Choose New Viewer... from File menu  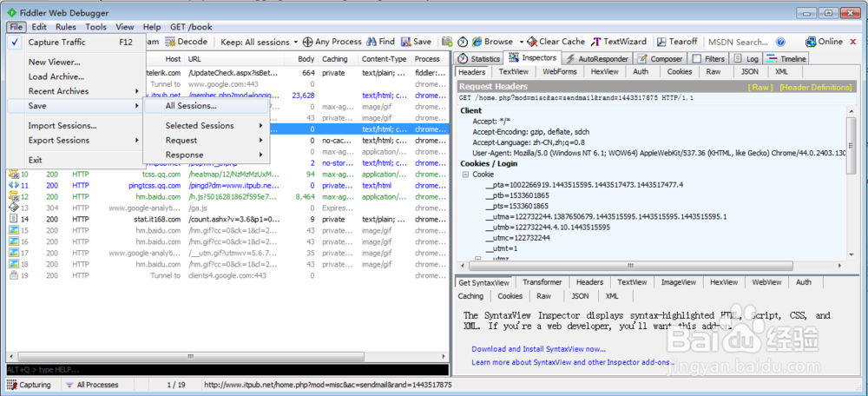coord(76,62)
